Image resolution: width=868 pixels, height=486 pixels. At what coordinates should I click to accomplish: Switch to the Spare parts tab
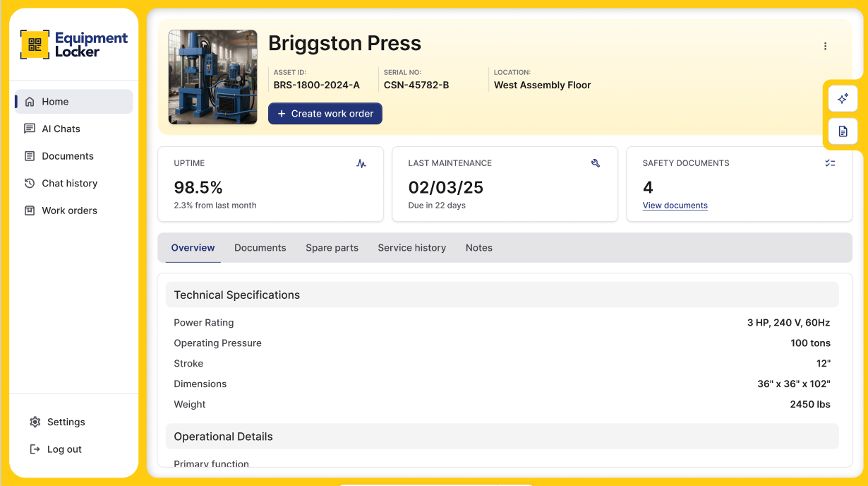[x=332, y=248]
